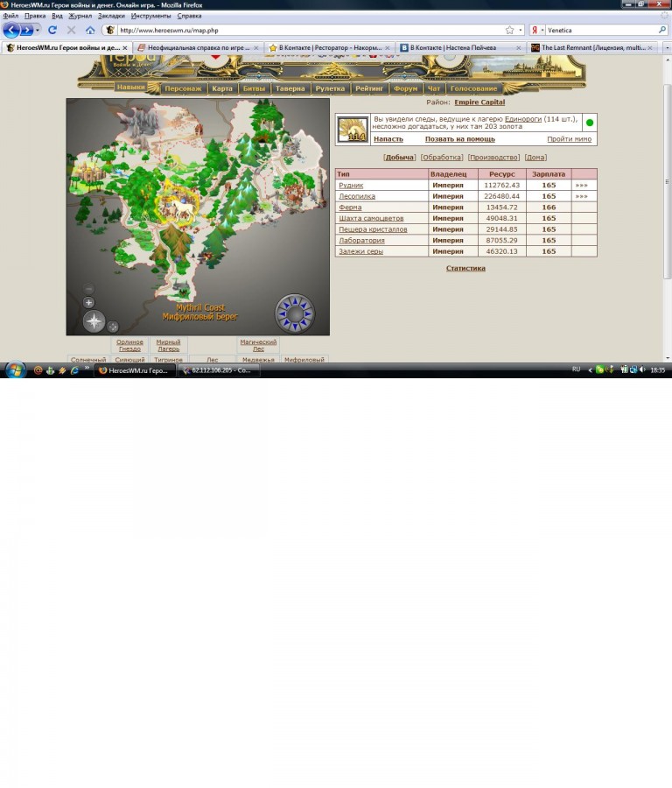This screenshot has width=672, height=788.
Task: Switch to Неофициальная справка по игре tab
Action: [x=198, y=48]
